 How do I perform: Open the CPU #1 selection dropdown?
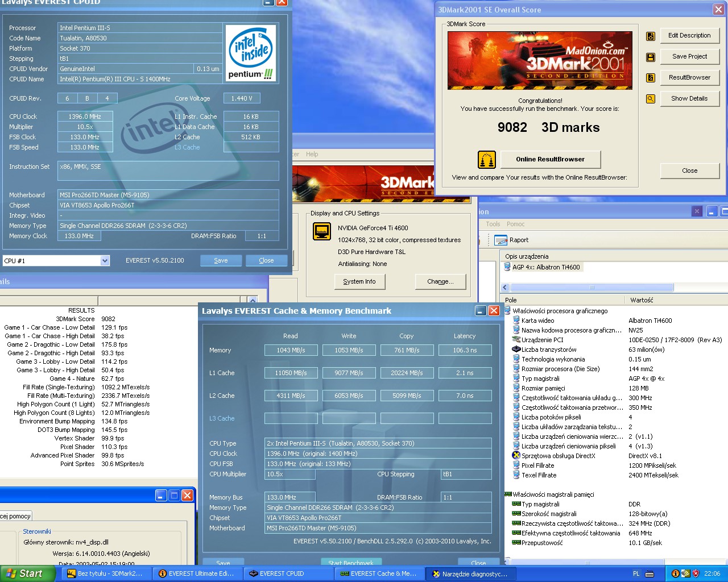point(105,261)
